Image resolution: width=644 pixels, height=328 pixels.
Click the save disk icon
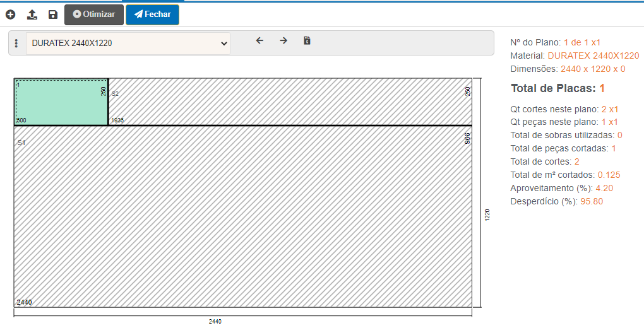click(x=53, y=15)
